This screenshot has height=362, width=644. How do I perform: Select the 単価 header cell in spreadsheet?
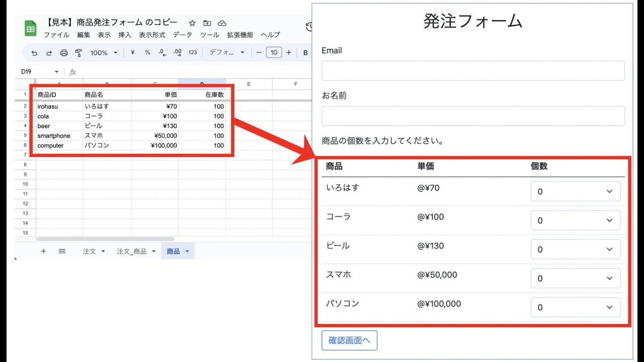155,95
